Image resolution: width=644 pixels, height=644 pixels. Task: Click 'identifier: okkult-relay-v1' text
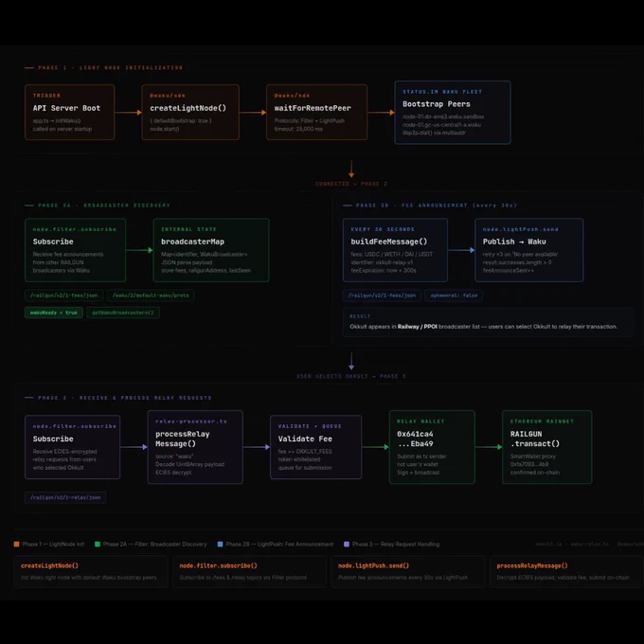click(x=382, y=262)
